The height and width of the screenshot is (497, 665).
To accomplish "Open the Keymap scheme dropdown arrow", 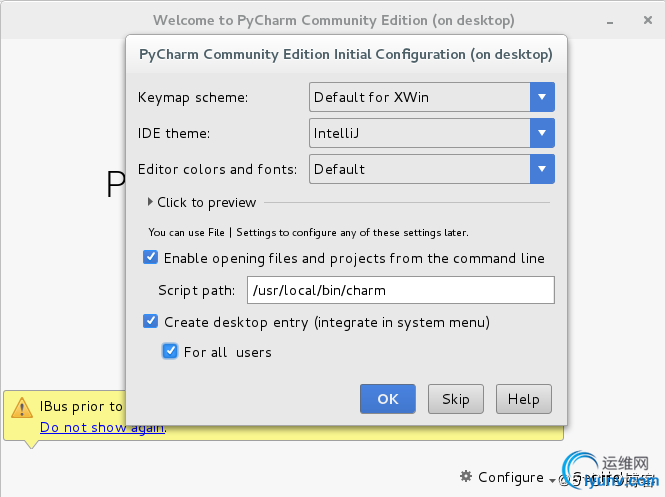I will pyautogui.click(x=542, y=97).
